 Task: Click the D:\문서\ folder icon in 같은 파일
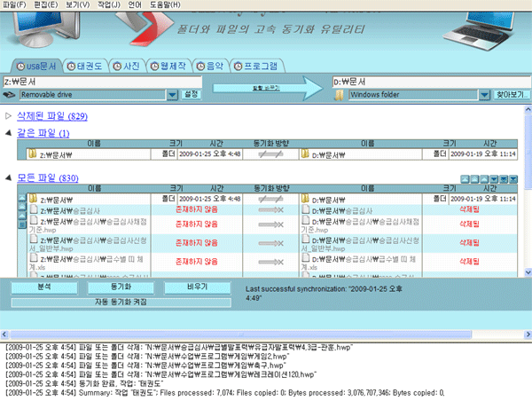point(305,153)
